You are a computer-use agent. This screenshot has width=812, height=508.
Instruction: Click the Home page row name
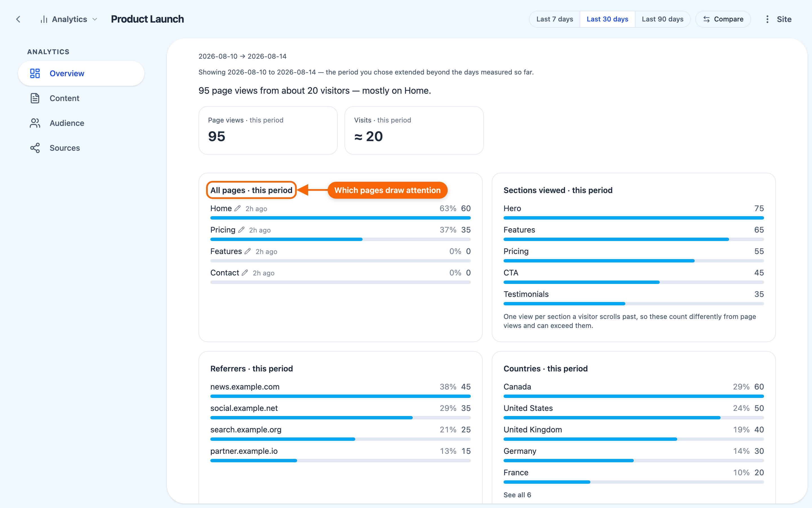221,208
